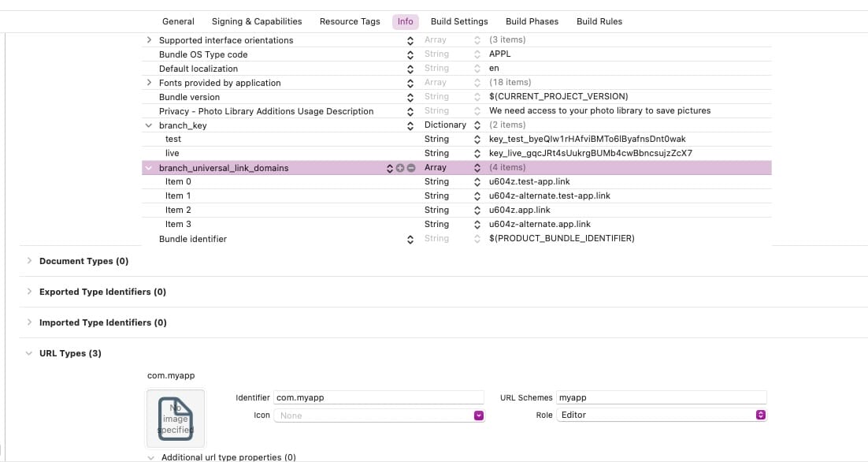Collapse the URL Types section

click(29, 353)
